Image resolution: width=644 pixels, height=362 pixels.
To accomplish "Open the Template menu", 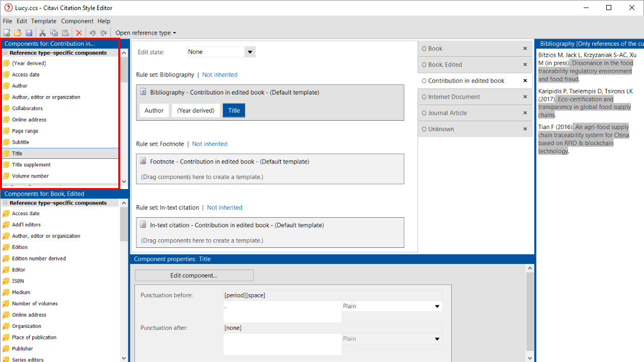I will coord(44,21).
